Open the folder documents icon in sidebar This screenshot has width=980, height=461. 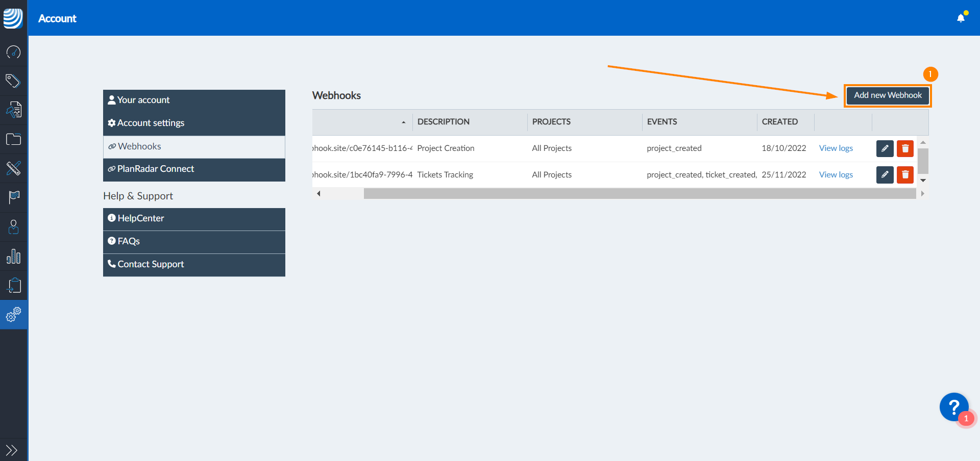pos(14,139)
